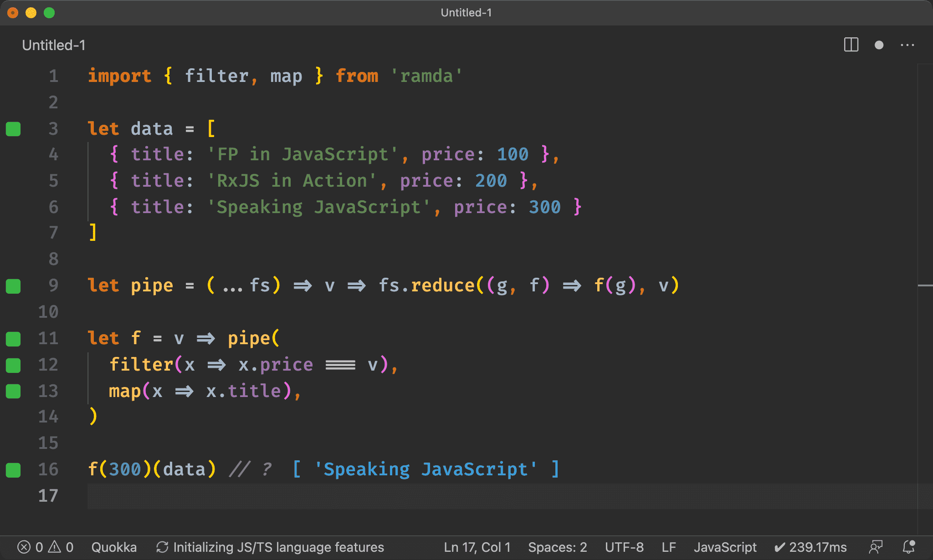Screen dimensions: 933x560
Task: Click the 'ramda' import string
Action: coord(426,76)
